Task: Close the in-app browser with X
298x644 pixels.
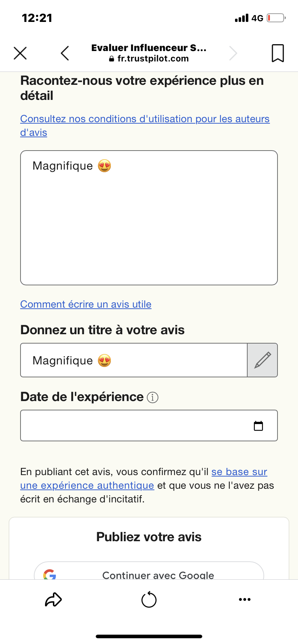Action: point(20,53)
